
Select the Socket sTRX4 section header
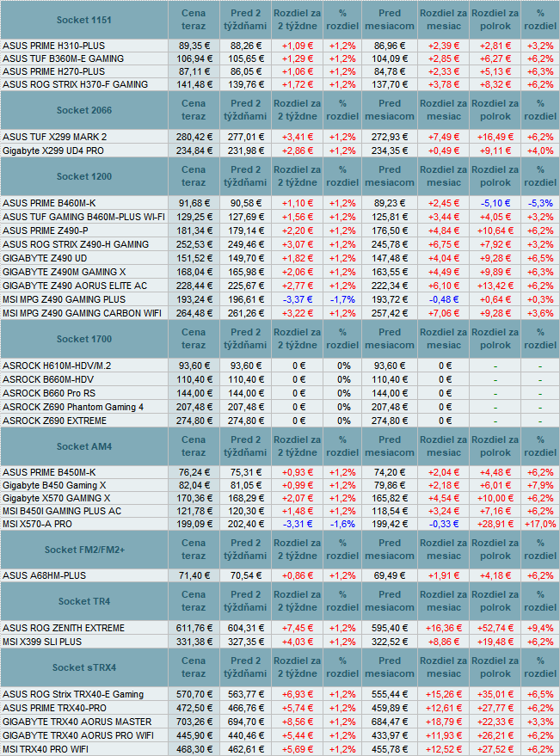coord(83,667)
